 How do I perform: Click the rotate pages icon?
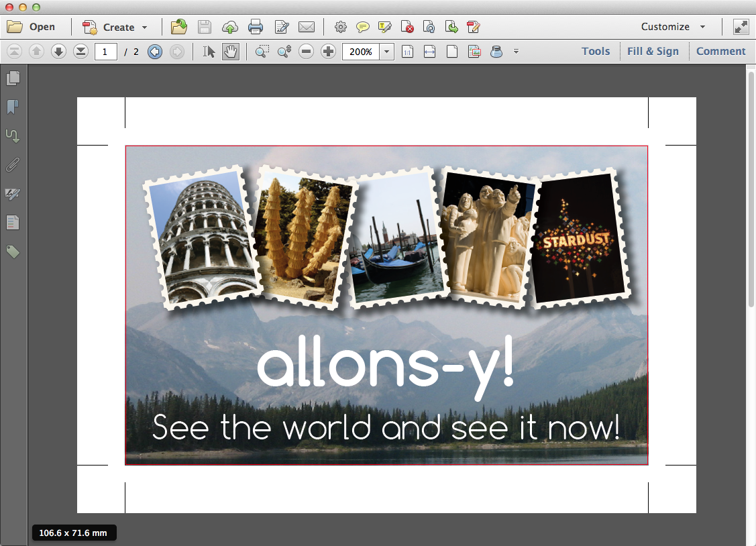tap(429, 27)
